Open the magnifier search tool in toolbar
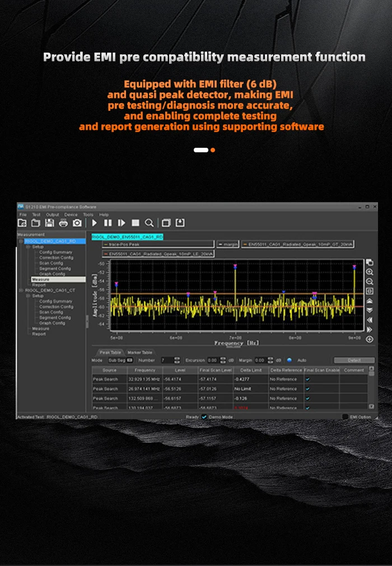The height and width of the screenshot is (566, 392). click(149, 223)
